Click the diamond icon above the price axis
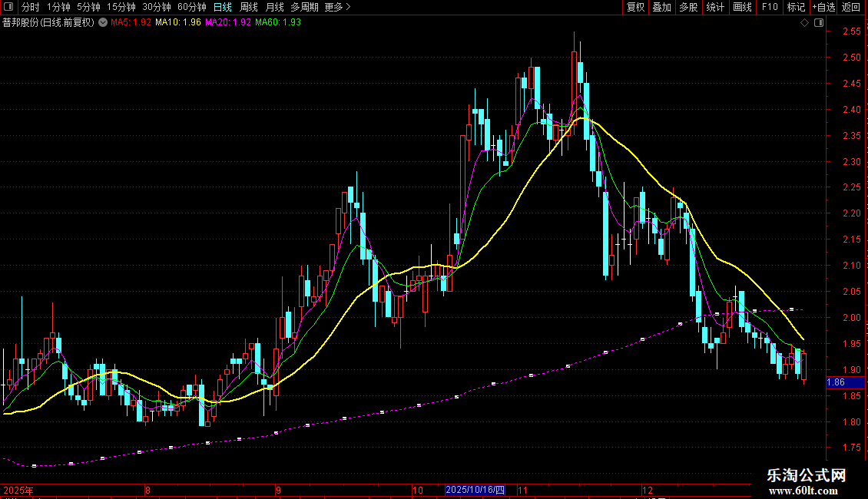The height and width of the screenshot is (499, 868). coord(805,23)
